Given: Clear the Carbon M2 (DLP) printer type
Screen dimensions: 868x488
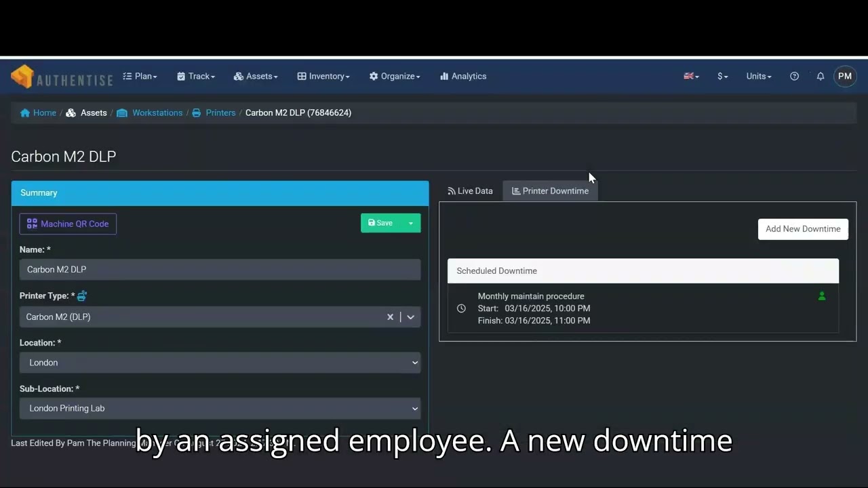Looking at the screenshot, I should click(390, 317).
